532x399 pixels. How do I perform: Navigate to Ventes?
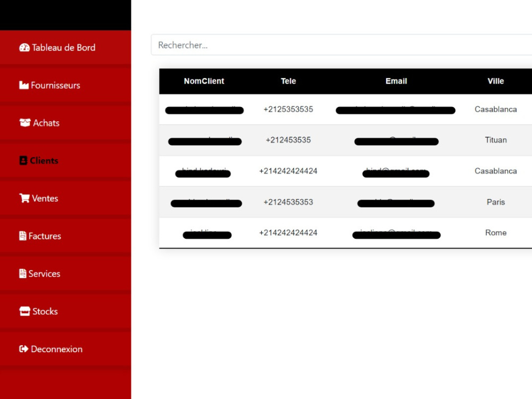65,198
